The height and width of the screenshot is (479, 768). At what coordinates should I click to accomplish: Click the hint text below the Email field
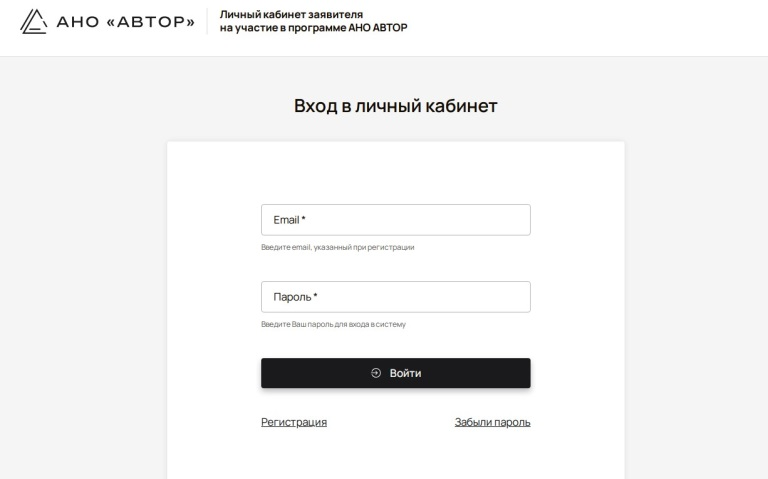(337, 247)
